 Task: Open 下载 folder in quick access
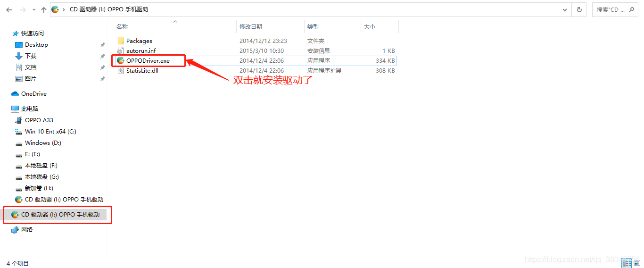point(31,56)
